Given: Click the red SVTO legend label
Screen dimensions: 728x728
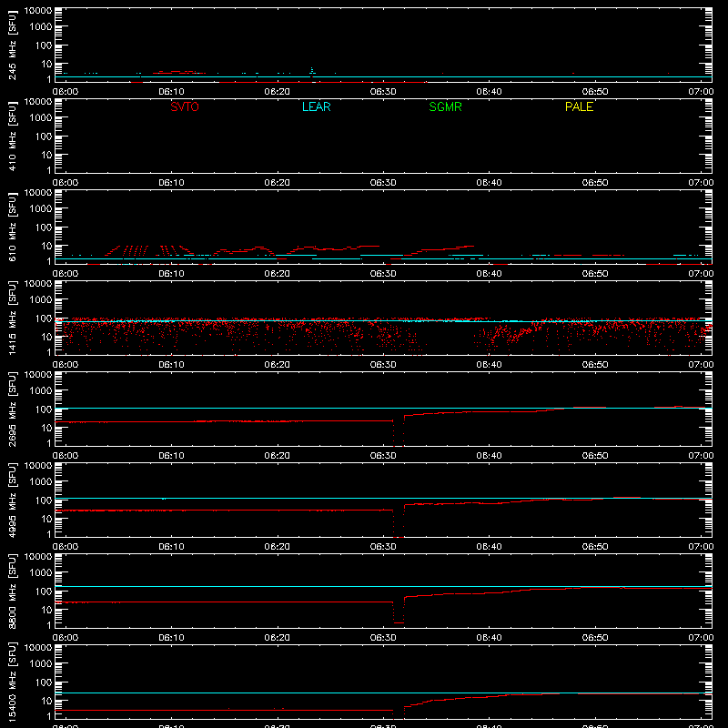Looking at the screenshot, I should point(185,106).
